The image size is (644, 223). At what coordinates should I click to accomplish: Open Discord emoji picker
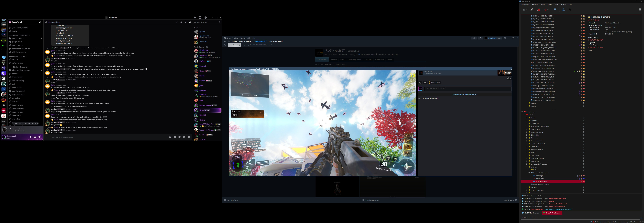pos(184,137)
